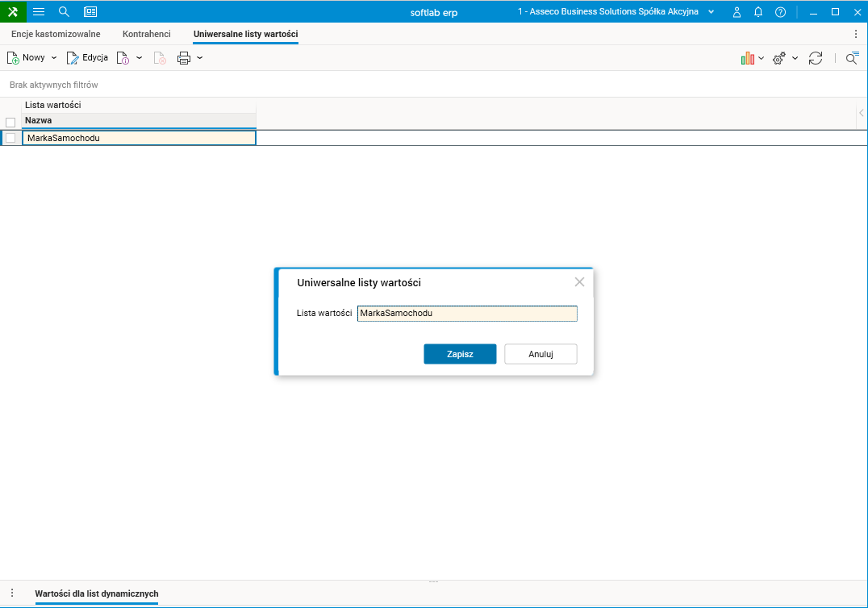Click the Brak aktywnych filtrów bar
868x608 pixels.
pyautogui.click(x=434, y=85)
